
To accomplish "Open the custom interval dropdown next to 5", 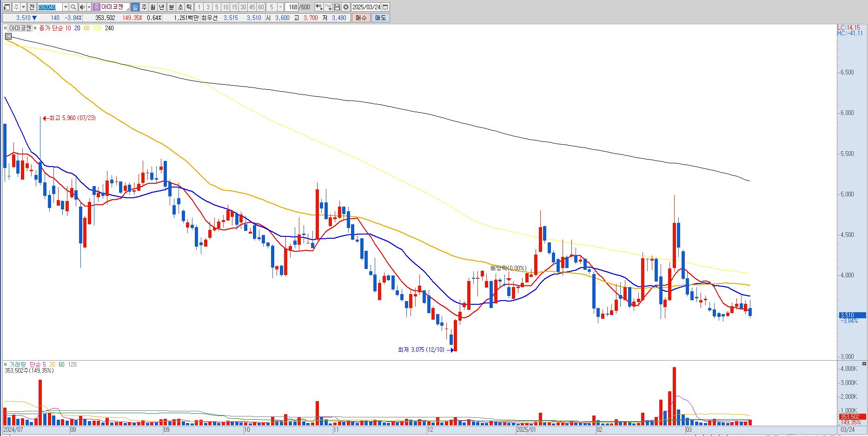I will 280,7.
